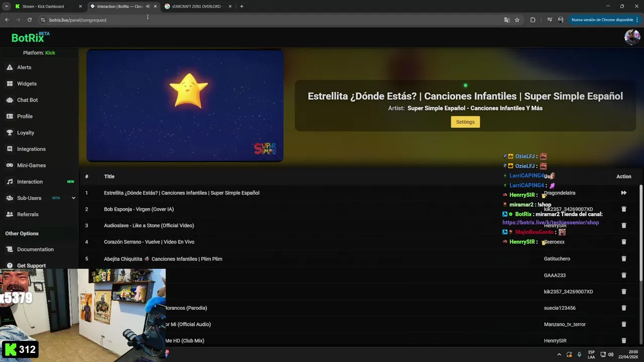Go to the Profile page
Image resolution: width=644 pixels, height=362 pixels.
pos(25,116)
